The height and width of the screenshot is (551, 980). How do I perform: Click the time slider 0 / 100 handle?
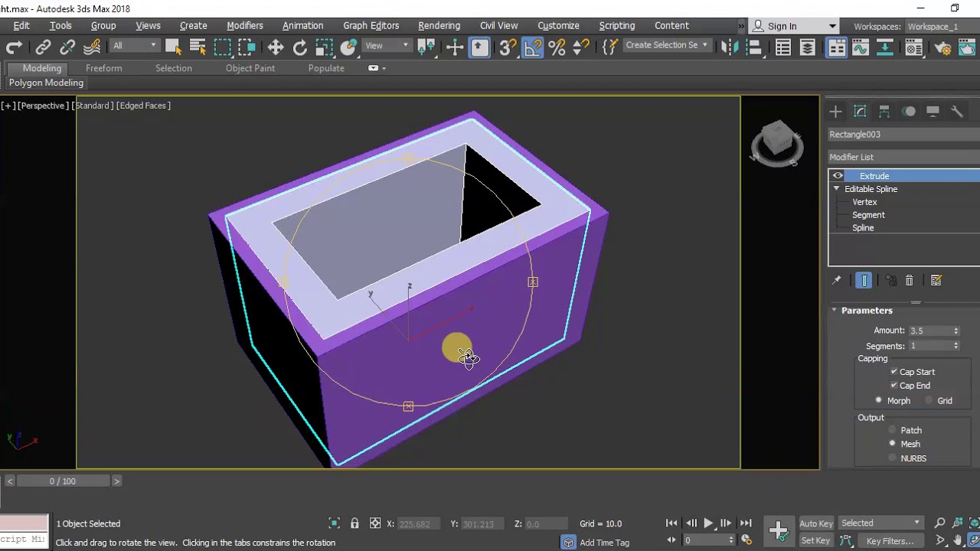[x=63, y=481]
